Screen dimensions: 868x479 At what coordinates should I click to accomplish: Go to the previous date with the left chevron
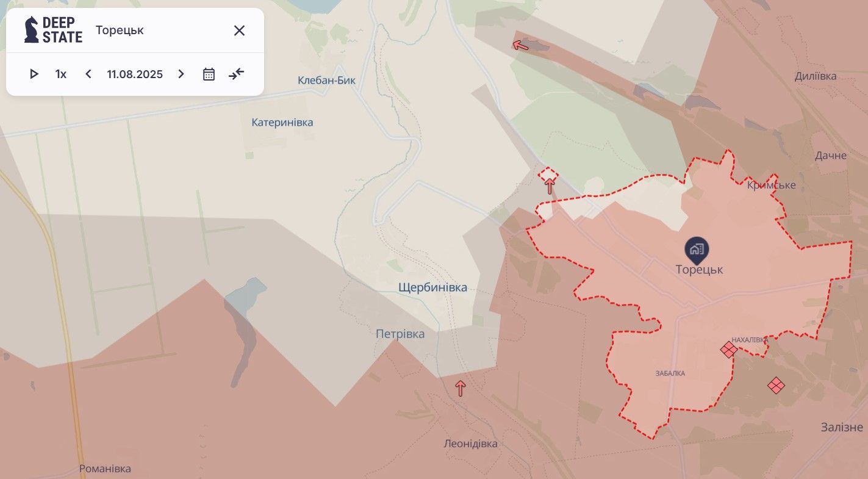(88, 74)
